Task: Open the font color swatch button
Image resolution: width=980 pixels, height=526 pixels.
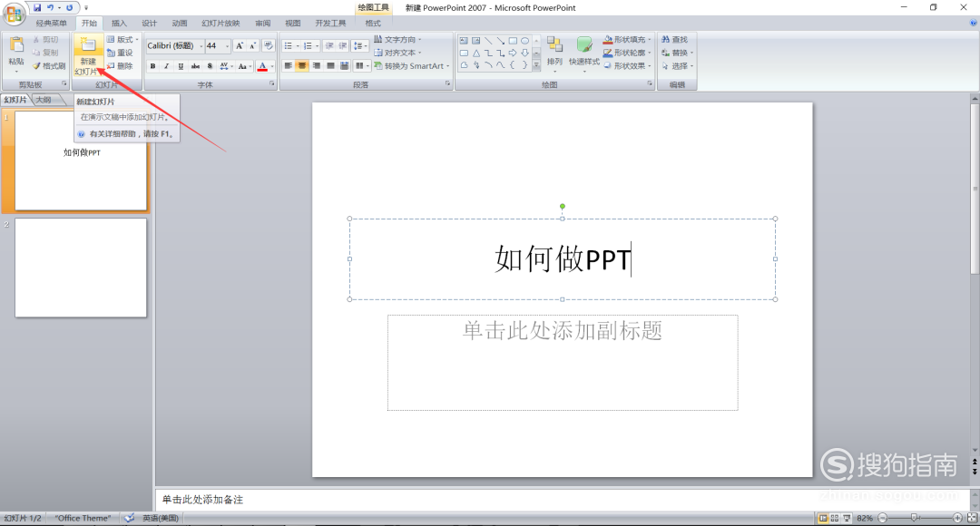Action: pos(262,65)
